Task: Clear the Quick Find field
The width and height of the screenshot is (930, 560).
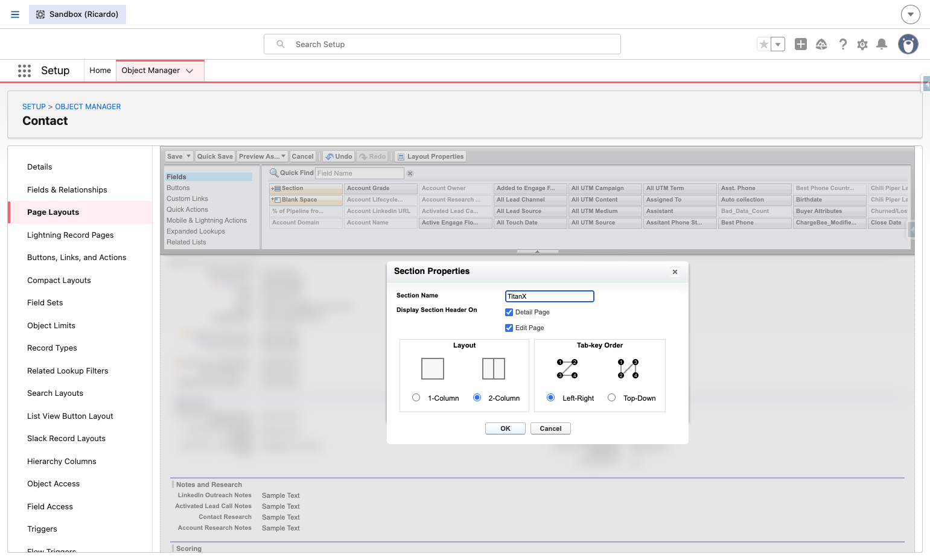Action: (x=410, y=173)
